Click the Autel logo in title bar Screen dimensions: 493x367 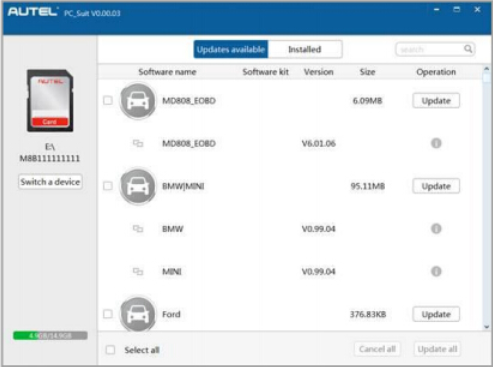click(33, 12)
